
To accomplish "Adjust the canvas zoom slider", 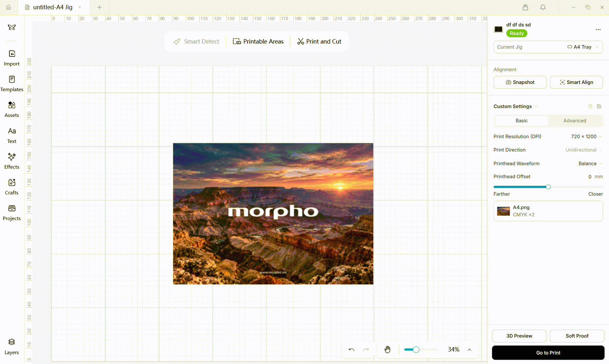I will [x=416, y=350].
